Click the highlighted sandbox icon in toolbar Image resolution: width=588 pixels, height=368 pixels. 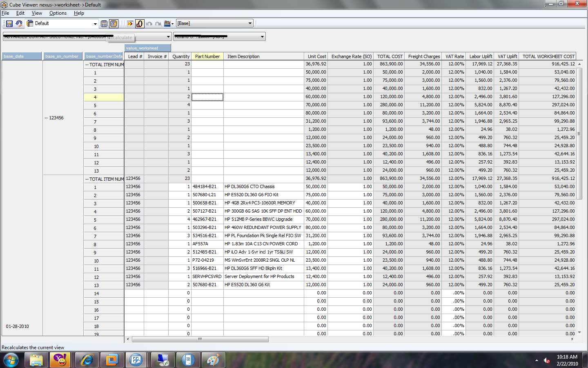coord(140,24)
